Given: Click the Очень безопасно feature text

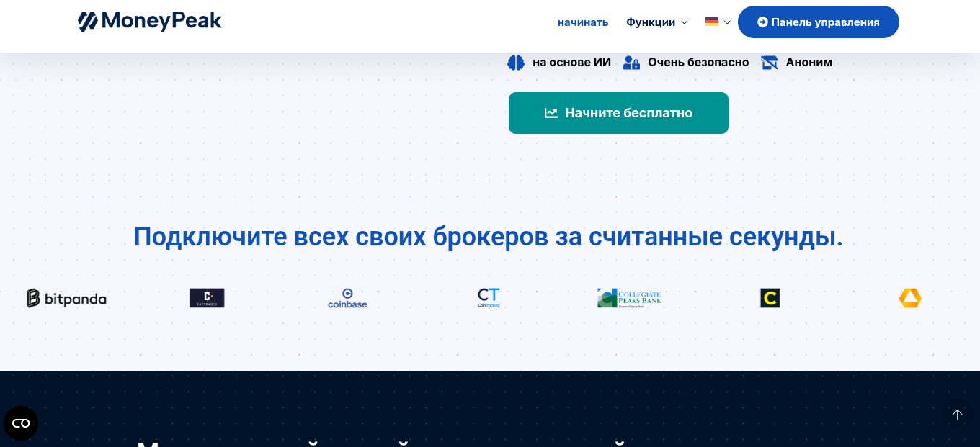Looking at the screenshot, I should point(698,63).
